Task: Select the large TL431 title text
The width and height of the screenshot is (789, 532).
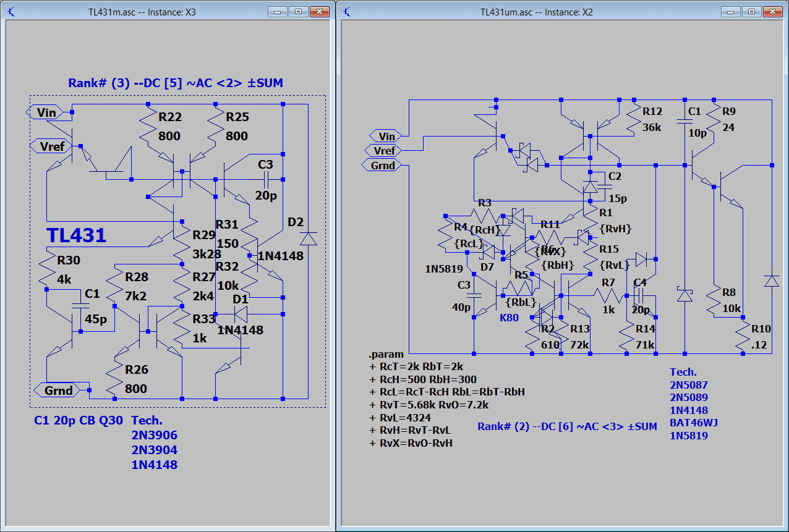Action: (x=77, y=235)
